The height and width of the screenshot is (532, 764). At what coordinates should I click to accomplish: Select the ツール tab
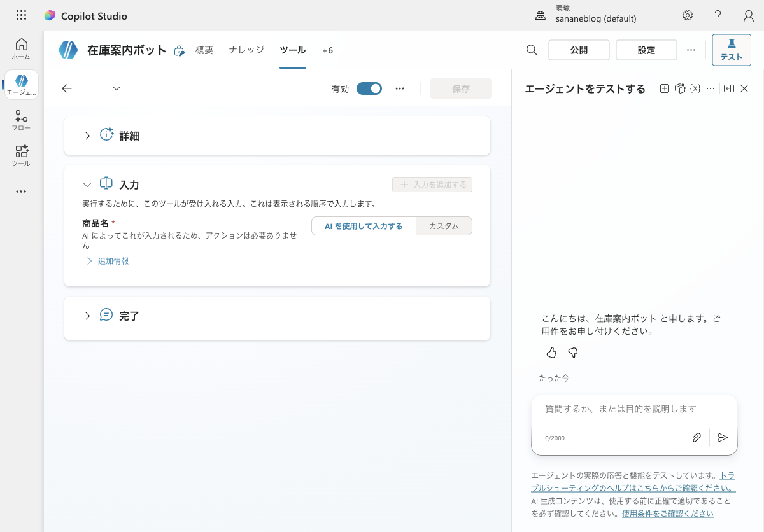tap(293, 50)
